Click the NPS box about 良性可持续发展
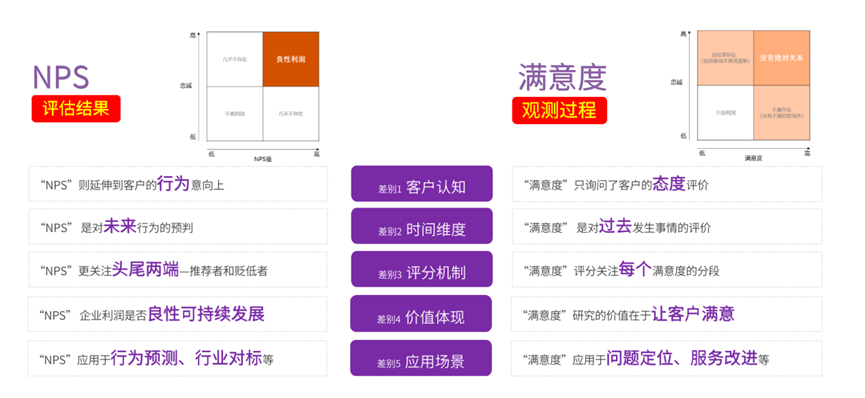 click(x=177, y=314)
